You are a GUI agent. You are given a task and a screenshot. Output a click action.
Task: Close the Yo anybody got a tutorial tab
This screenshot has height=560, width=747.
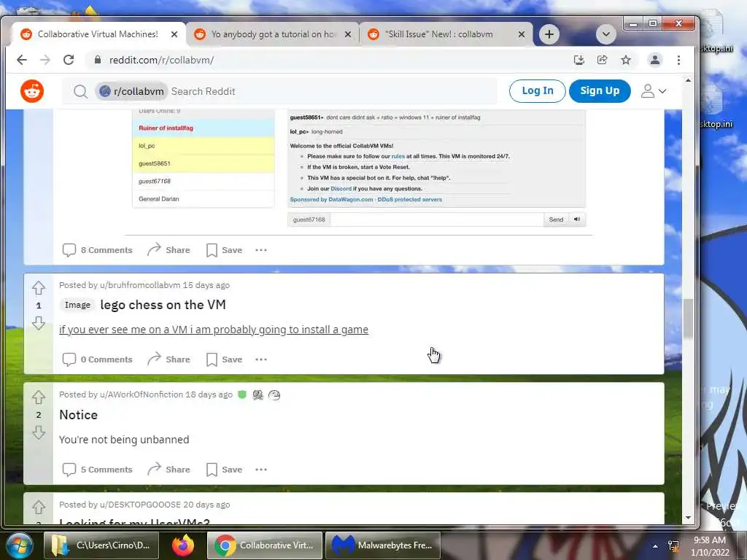[x=348, y=34]
